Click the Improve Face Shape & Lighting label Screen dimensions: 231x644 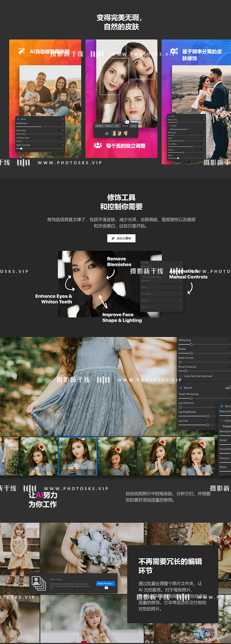click(122, 317)
